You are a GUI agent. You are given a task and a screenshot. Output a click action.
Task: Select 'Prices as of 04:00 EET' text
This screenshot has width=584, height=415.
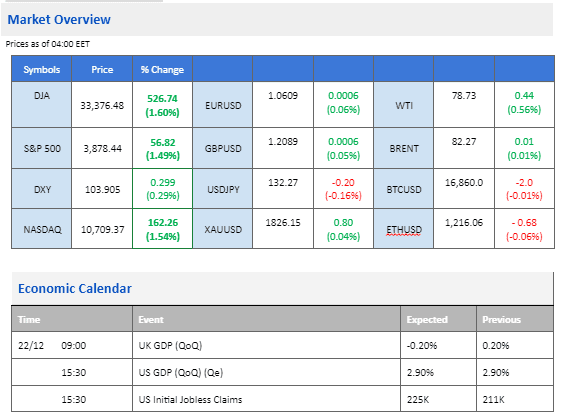pyautogui.click(x=48, y=44)
